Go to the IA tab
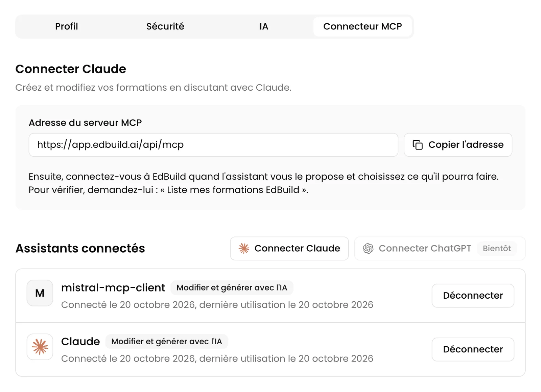The height and width of the screenshot is (392, 541). (264, 26)
